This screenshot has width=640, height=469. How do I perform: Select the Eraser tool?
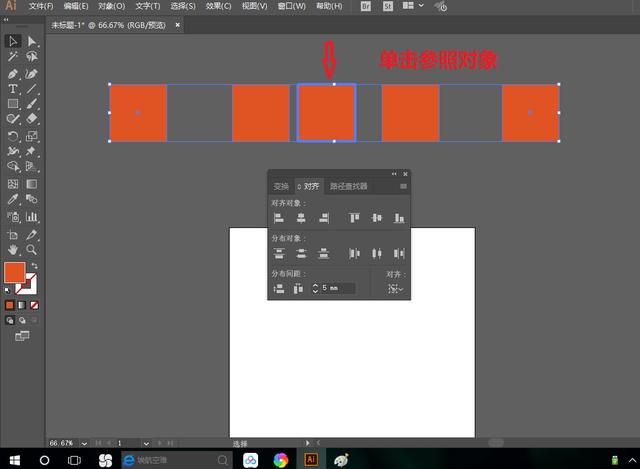(x=31, y=119)
